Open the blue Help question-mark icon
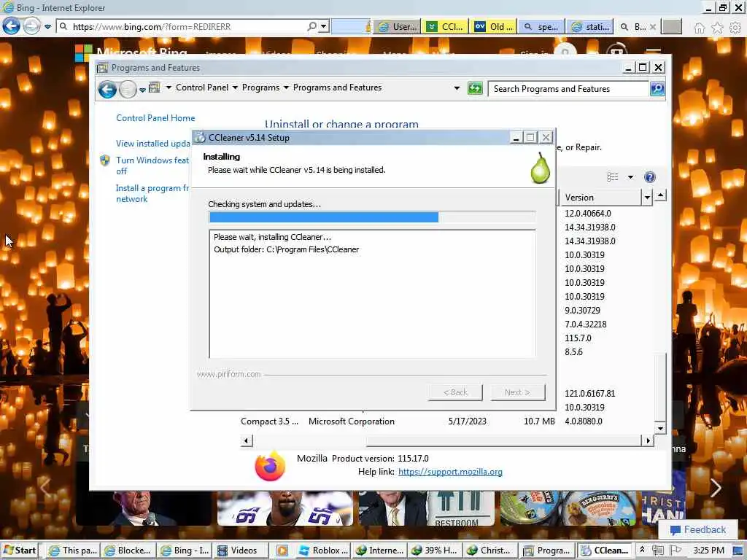This screenshot has height=560, width=747. pos(650,177)
